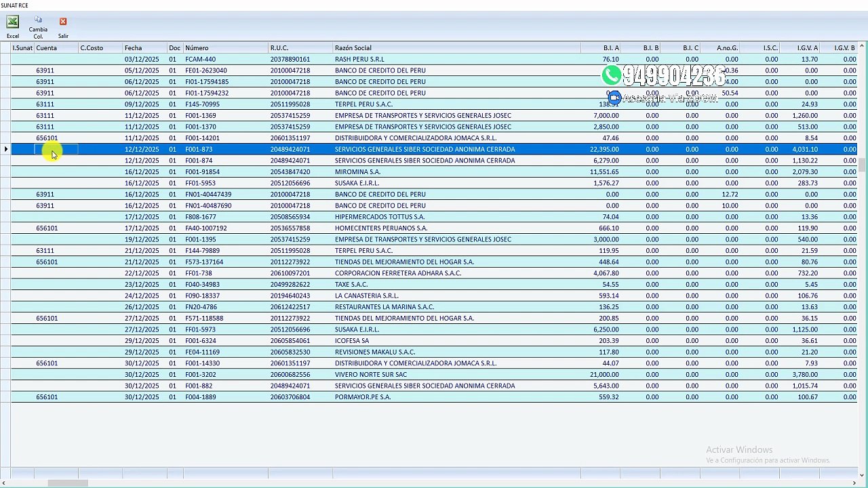Click invoice number F001-1395
The width and height of the screenshot is (868, 488).
[201, 239]
